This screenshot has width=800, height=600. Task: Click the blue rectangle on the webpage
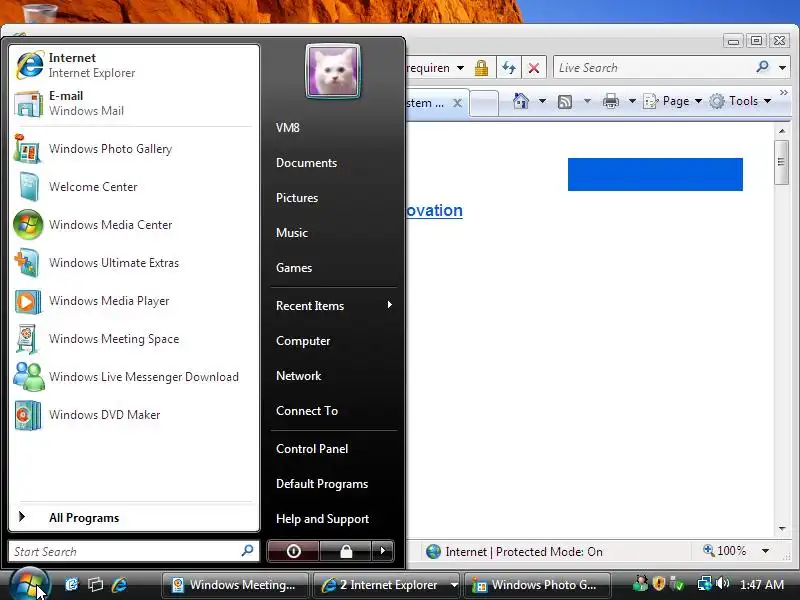click(655, 174)
